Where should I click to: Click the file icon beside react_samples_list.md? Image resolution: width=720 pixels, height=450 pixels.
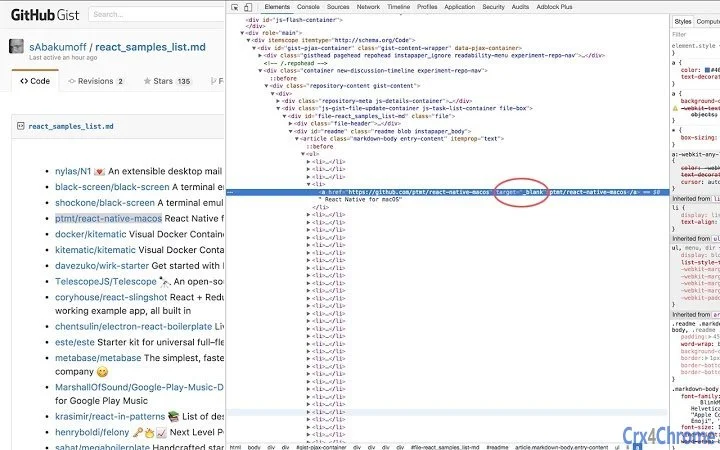coord(22,127)
